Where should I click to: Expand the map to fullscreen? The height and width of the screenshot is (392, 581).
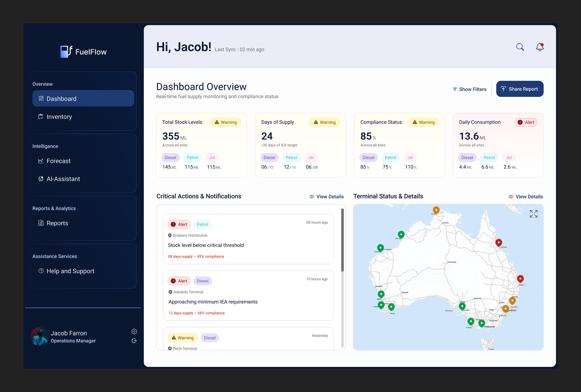[x=534, y=214]
